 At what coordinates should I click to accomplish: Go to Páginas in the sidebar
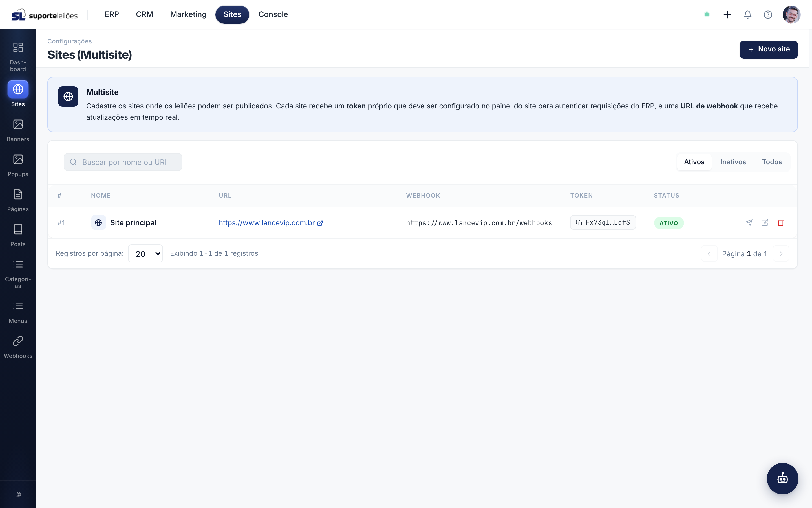point(18,200)
